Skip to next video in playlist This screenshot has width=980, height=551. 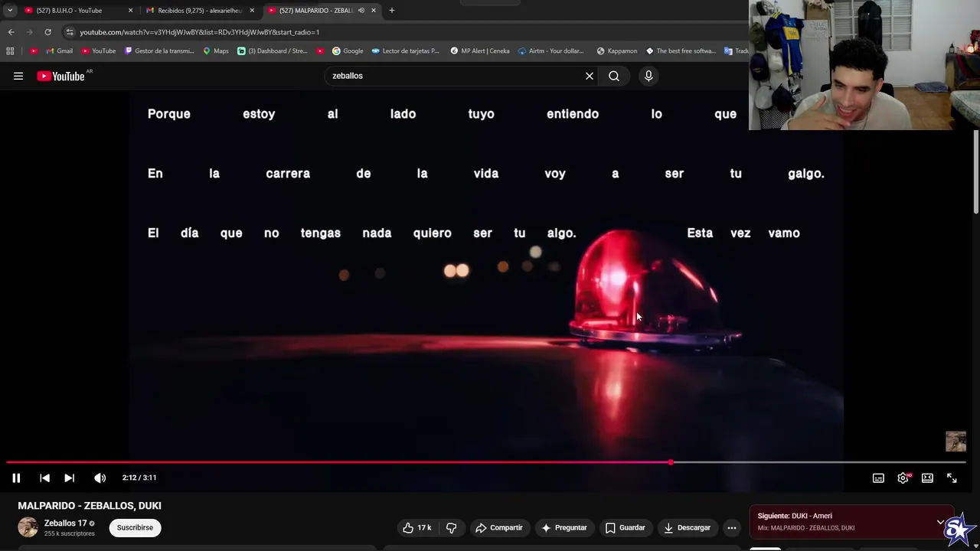[69, 478]
